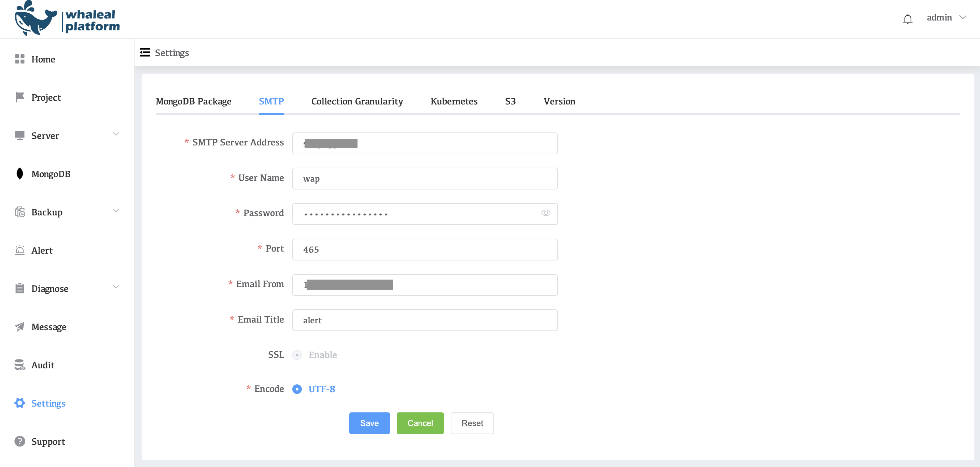Click the Support question mark icon

pyautogui.click(x=20, y=441)
